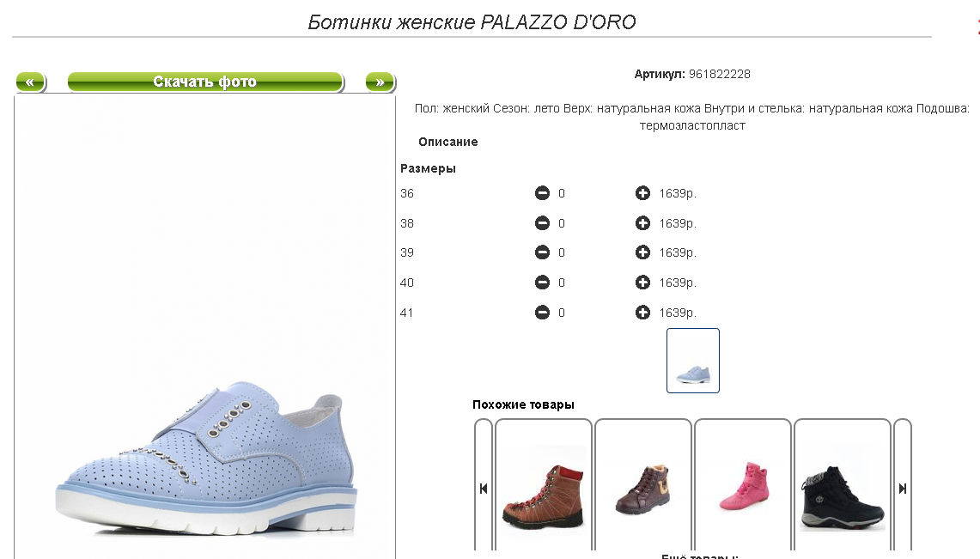Decrease quantity for size 41
This screenshot has height=559, width=980.
pos(542,313)
